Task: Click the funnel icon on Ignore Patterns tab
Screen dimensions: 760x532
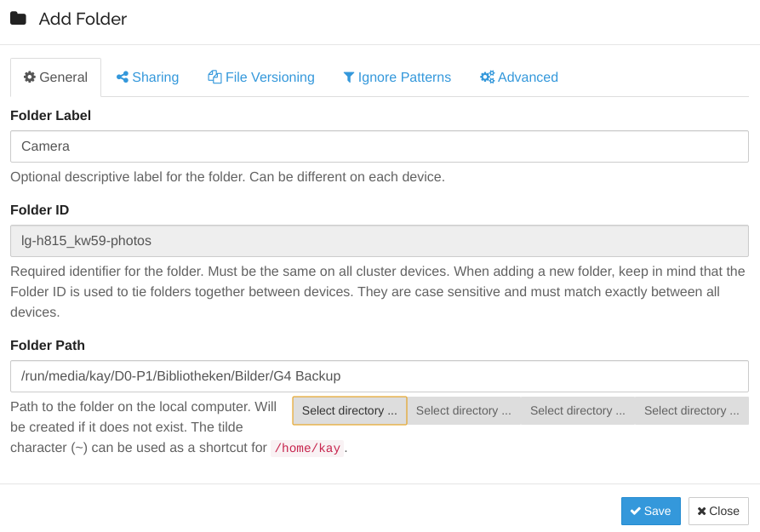Action: tap(348, 77)
